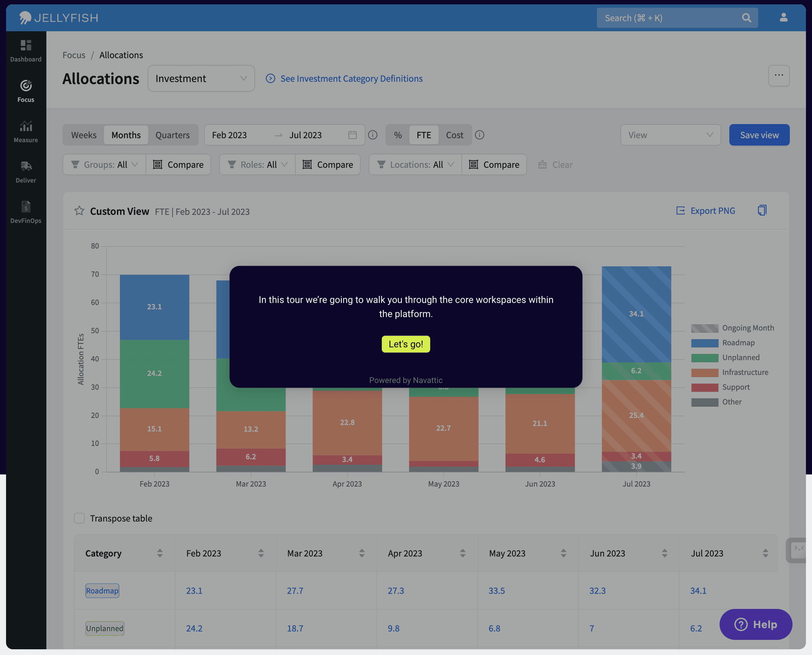
Task: Click info icon next to Cost
Action: (479, 135)
